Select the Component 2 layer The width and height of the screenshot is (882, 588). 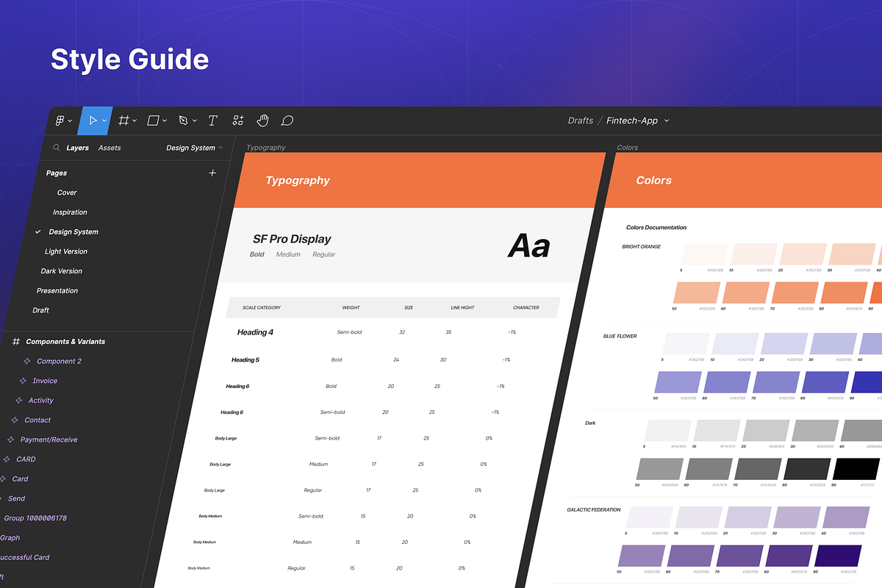click(60, 362)
